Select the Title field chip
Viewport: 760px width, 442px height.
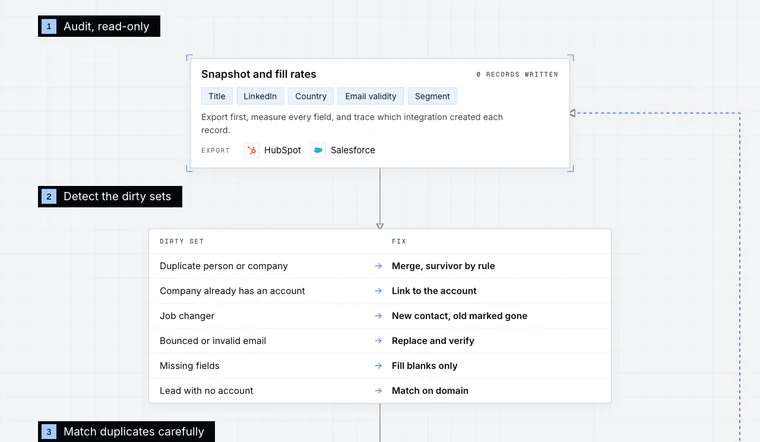(x=217, y=96)
